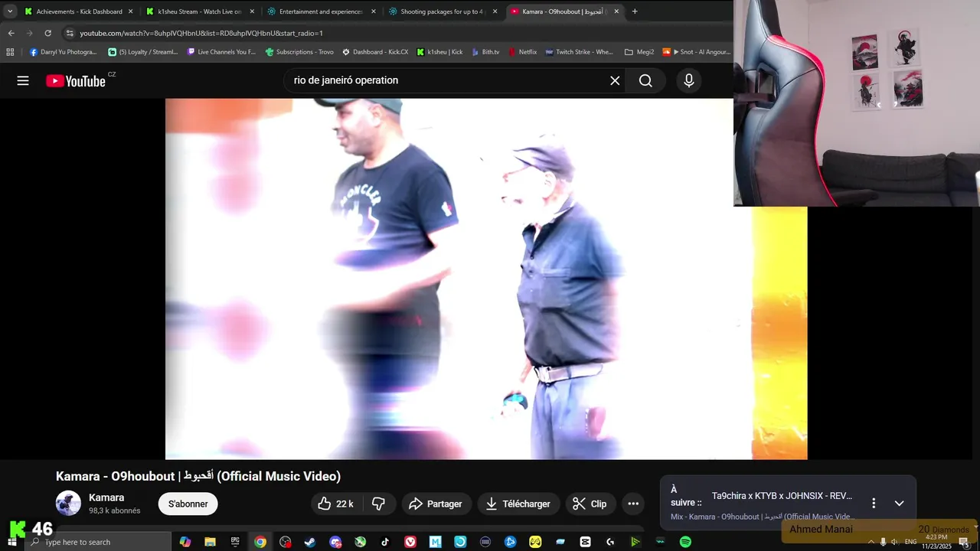
Task: Open volume control in system tray
Action: tap(894, 542)
